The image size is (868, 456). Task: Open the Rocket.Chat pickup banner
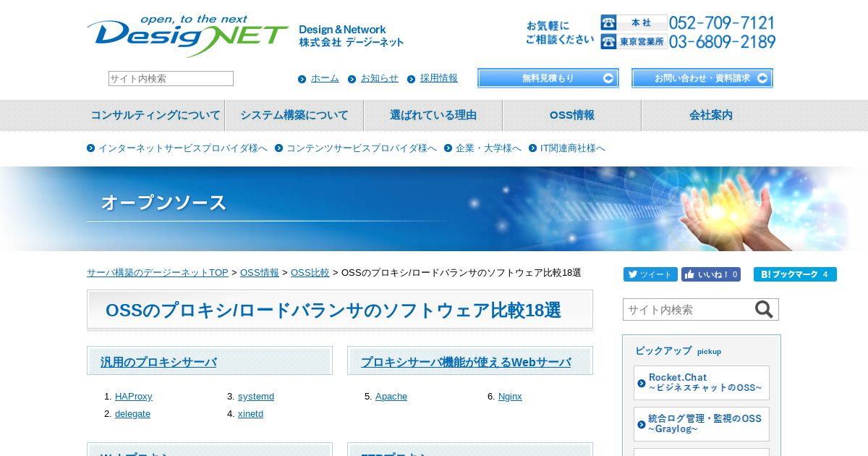tap(702, 383)
